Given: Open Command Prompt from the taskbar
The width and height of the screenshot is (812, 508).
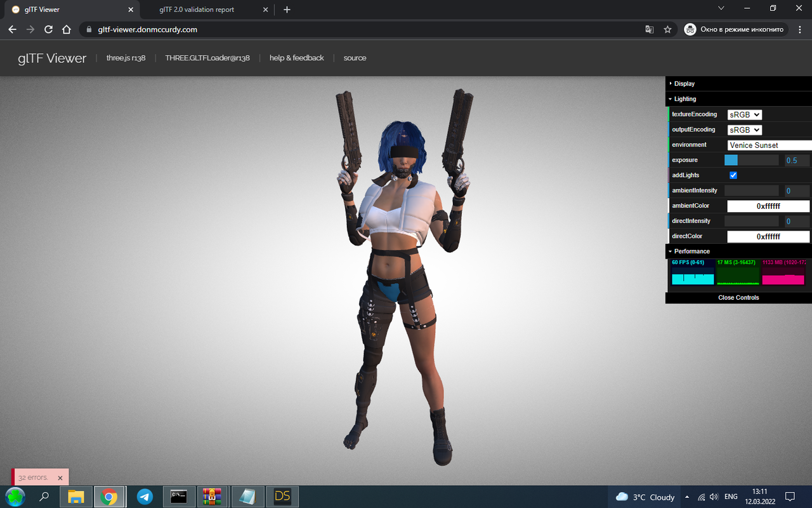Looking at the screenshot, I should click(179, 497).
